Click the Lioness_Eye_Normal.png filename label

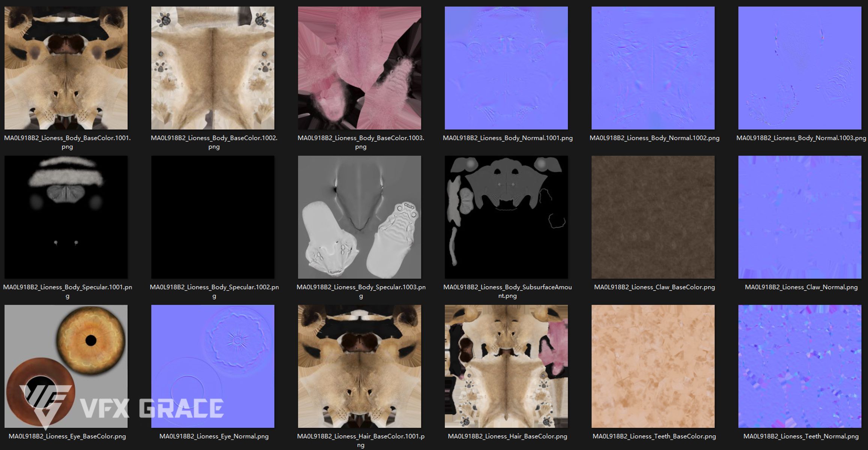click(214, 436)
